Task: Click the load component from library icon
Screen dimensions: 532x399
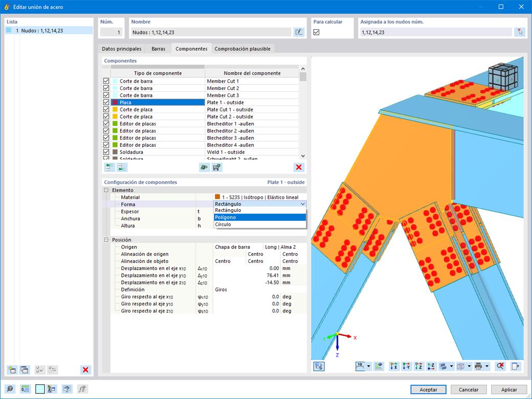Action: click(x=204, y=167)
